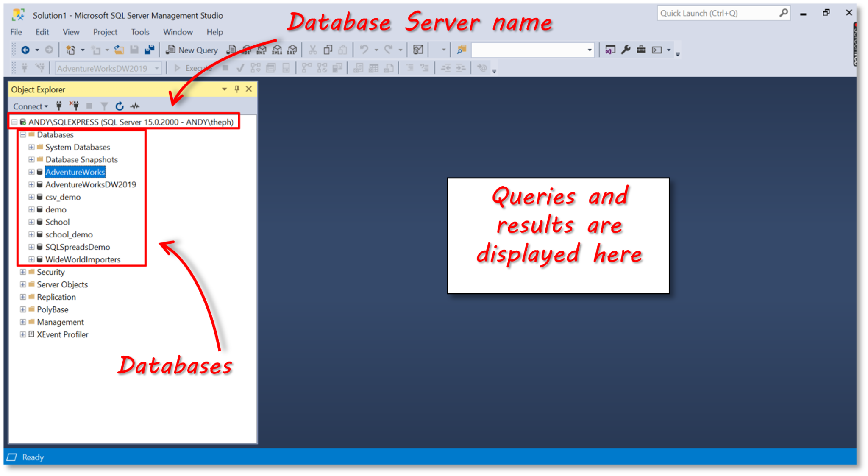Open a new XMLA query window
The image size is (868, 476).
point(277,50)
